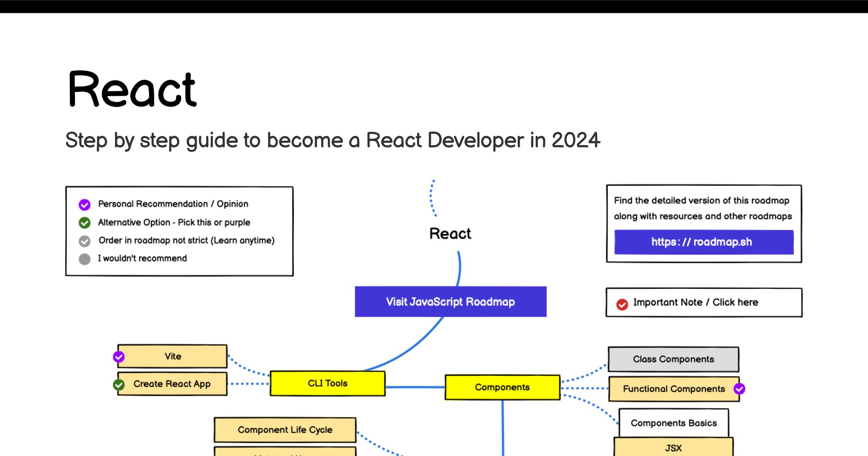Click the green Alternative Option legend icon
The image size is (868, 456).
[x=84, y=223]
